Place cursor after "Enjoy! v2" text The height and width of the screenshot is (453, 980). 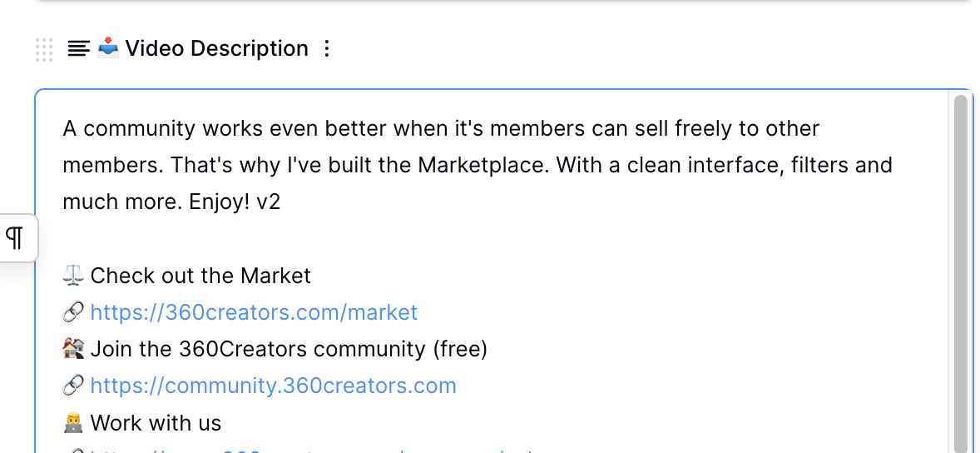click(282, 202)
